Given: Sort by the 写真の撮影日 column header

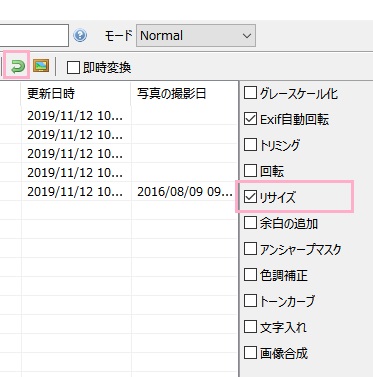Looking at the screenshot, I should (184, 94).
